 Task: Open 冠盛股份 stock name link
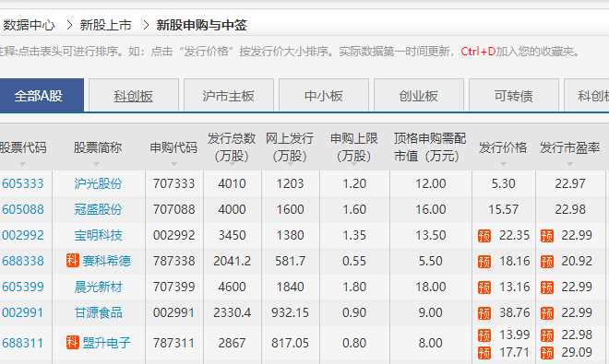click(98, 209)
